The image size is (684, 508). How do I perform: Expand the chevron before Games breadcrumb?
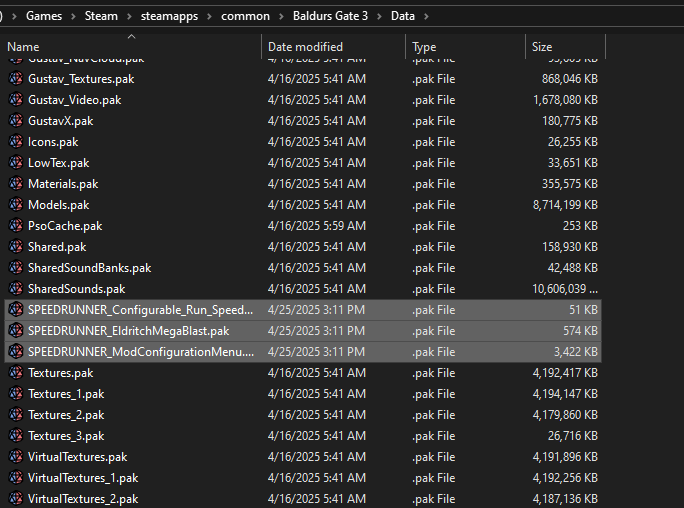point(14,17)
